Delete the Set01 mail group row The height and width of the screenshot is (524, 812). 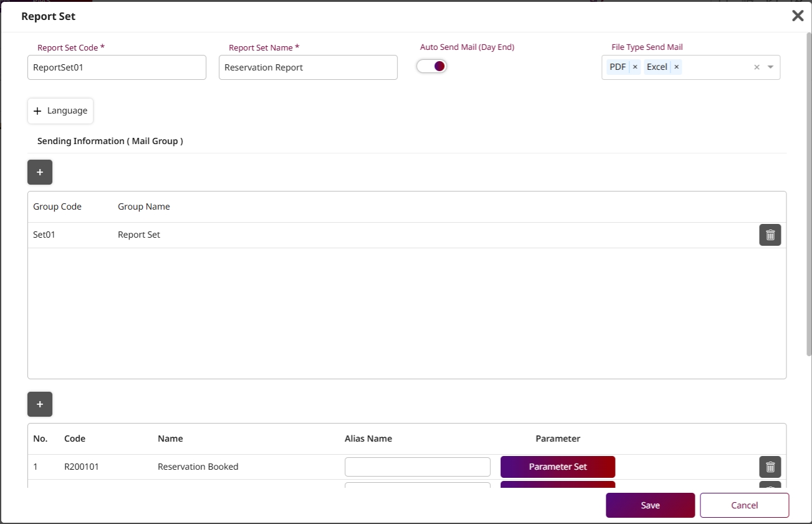pyautogui.click(x=770, y=235)
